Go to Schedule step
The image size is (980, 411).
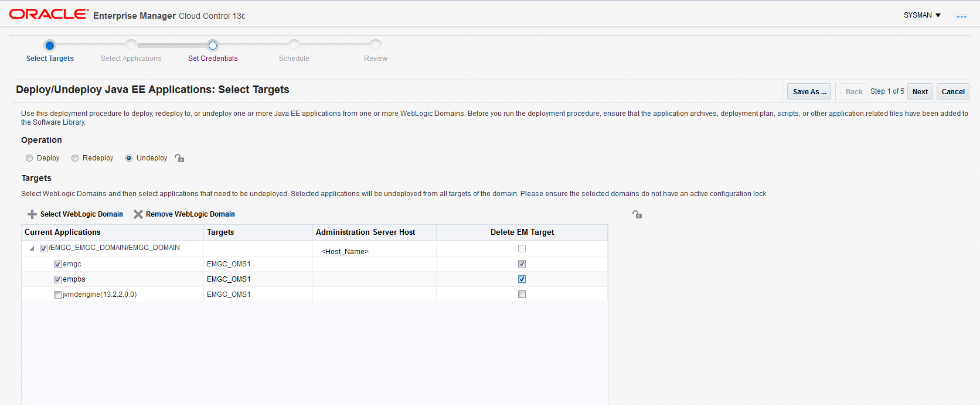click(294, 59)
